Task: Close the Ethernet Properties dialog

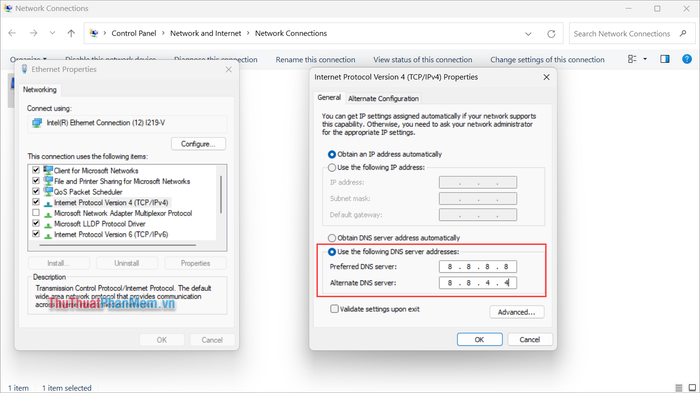Action: click(x=229, y=69)
